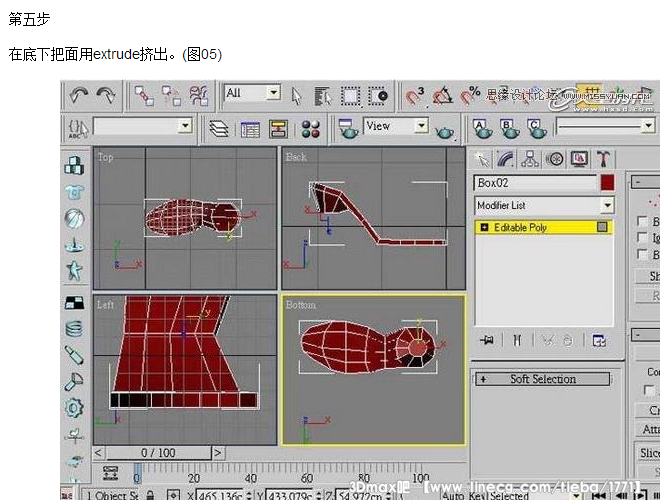
Task: Click the 0 / 100 time slider
Action: click(158, 453)
